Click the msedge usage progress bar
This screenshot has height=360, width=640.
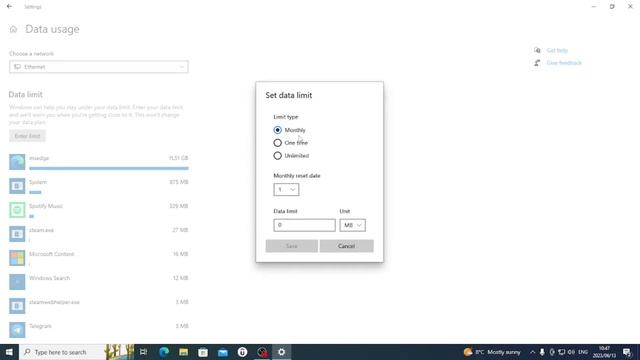pos(109,168)
